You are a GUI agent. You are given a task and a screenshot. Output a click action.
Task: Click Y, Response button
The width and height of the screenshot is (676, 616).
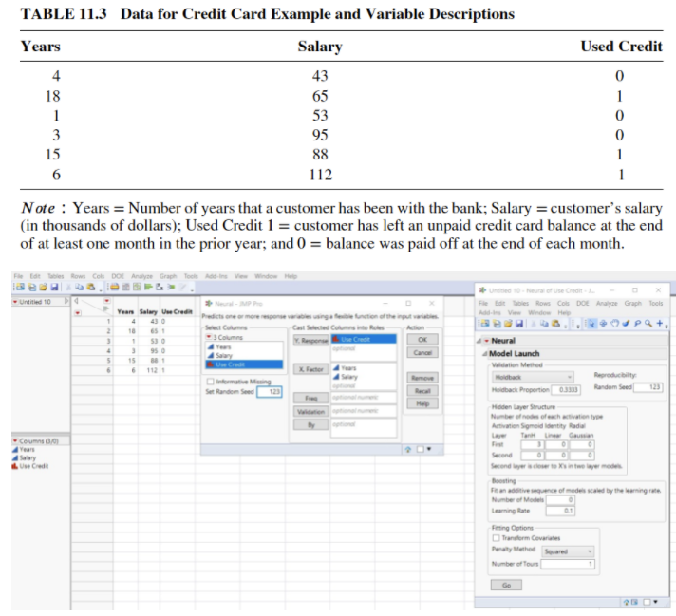click(310, 341)
